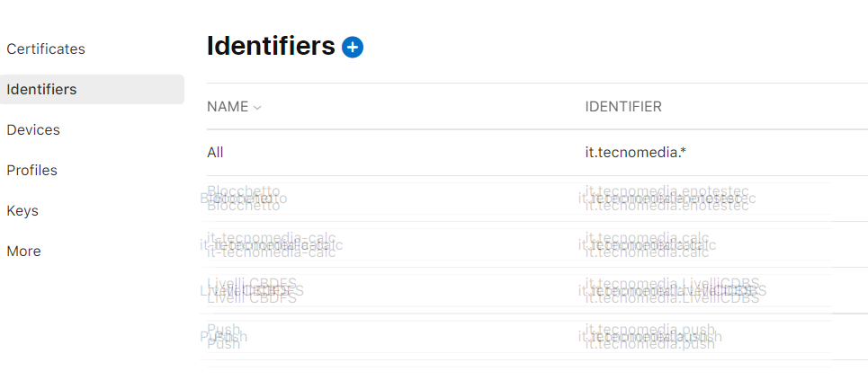Open the identifier named All
Image resolution: width=868 pixels, height=389 pixels.
215,153
